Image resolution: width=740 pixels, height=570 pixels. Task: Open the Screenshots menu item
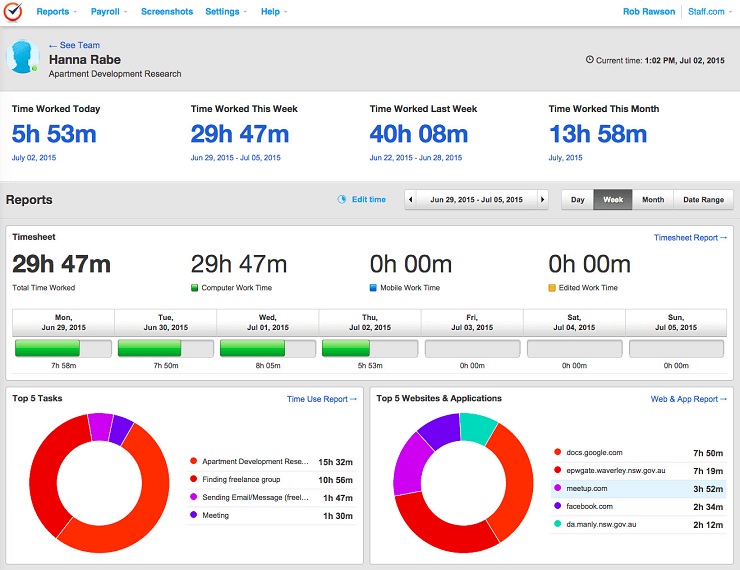(167, 12)
